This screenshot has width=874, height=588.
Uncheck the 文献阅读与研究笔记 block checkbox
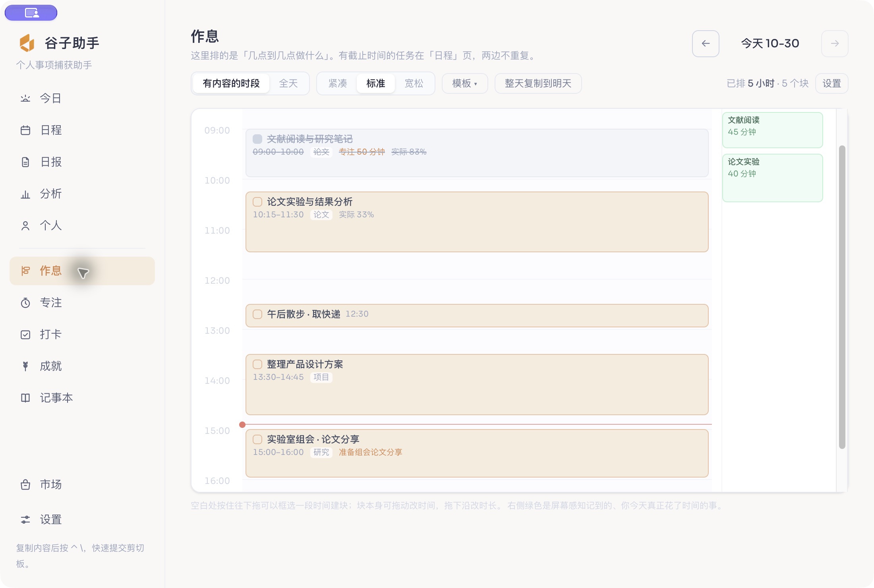(257, 139)
